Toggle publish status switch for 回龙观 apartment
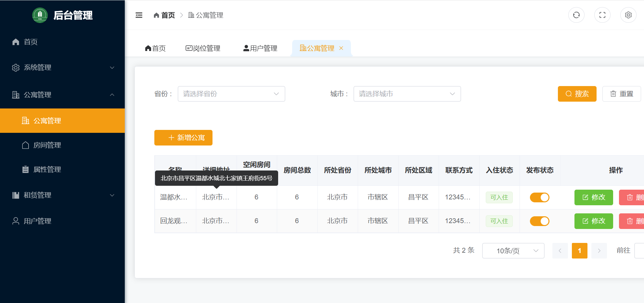The height and width of the screenshot is (303, 644). point(539,221)
